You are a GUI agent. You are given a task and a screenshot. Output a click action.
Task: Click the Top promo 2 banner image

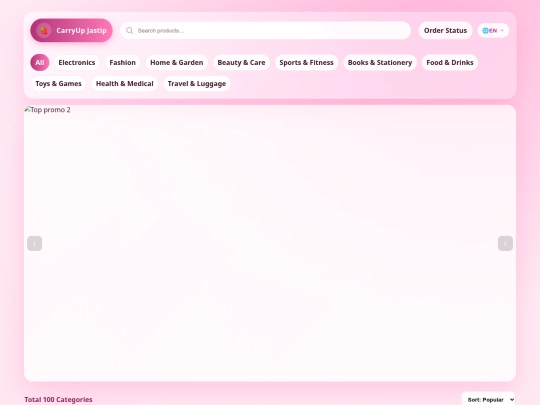(x=270, y=243)
